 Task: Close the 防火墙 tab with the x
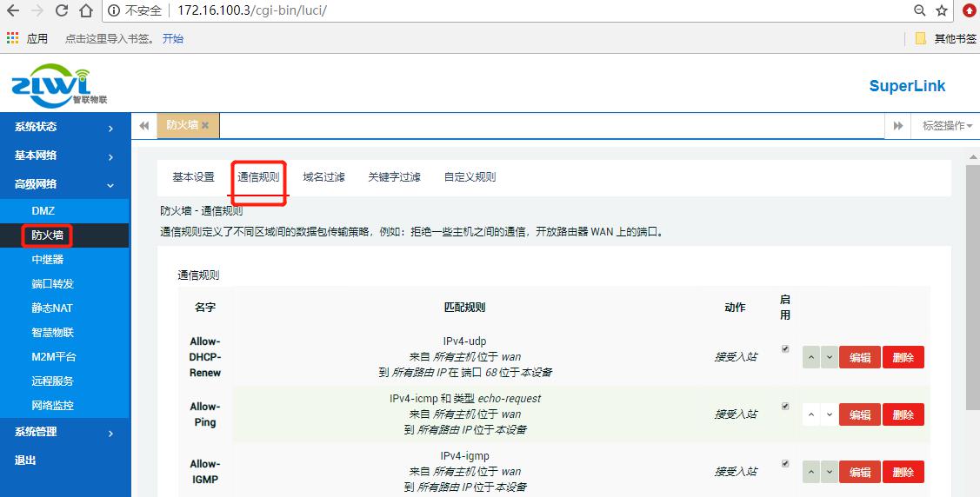coord(205,125)
